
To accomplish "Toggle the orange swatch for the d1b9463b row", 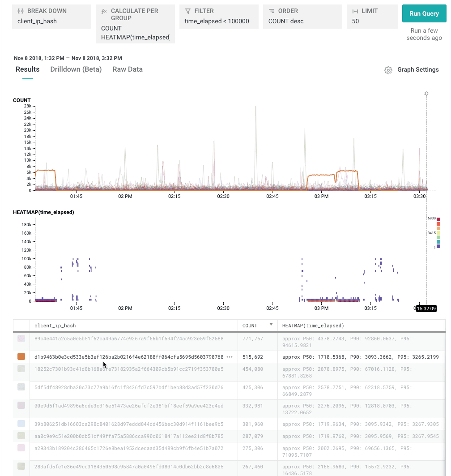I will pos(21,357).
